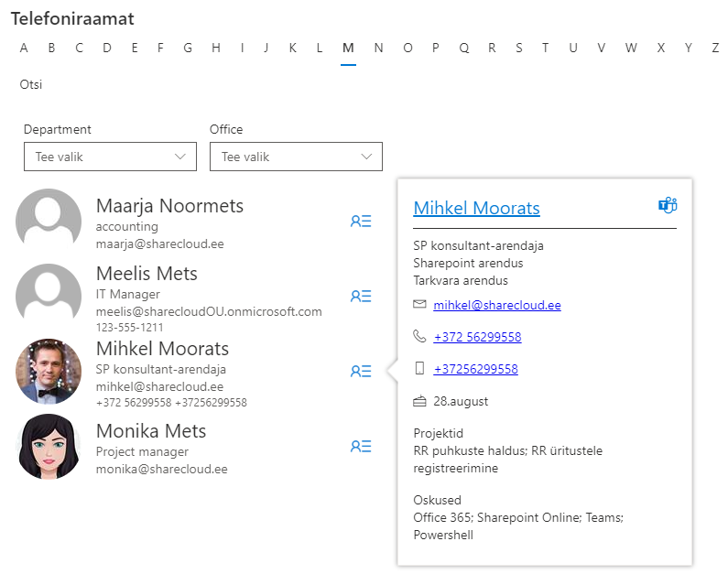Select letter A tab

24,48
